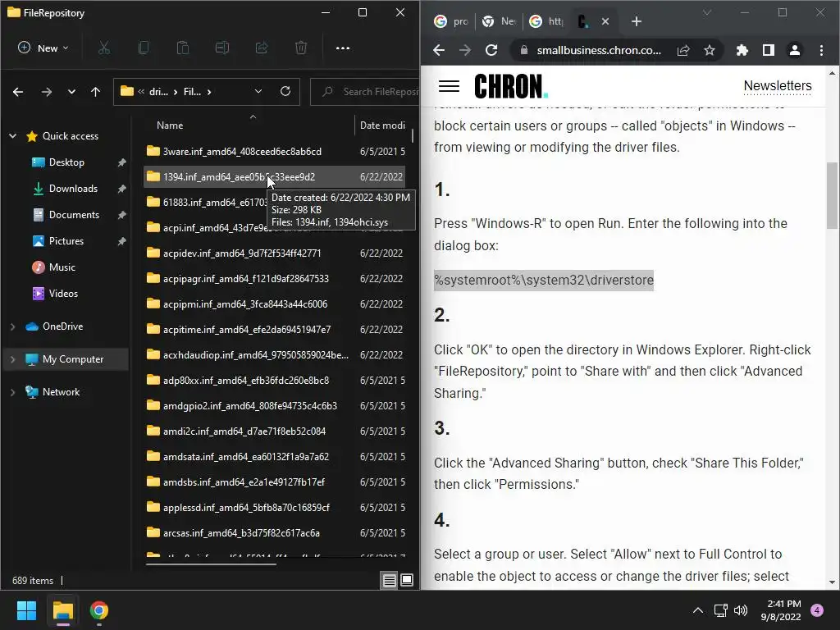Close the active Chron tab
This screenshot has height=630, width=840.
click(605, 21)
